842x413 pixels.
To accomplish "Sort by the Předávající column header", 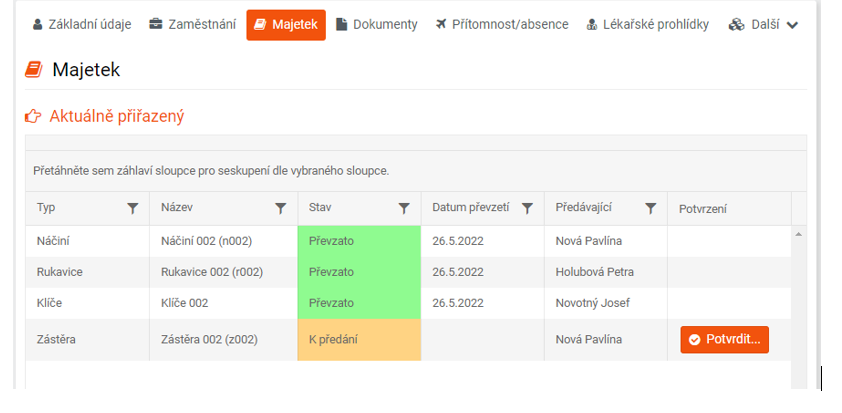I will click(583, 208).
